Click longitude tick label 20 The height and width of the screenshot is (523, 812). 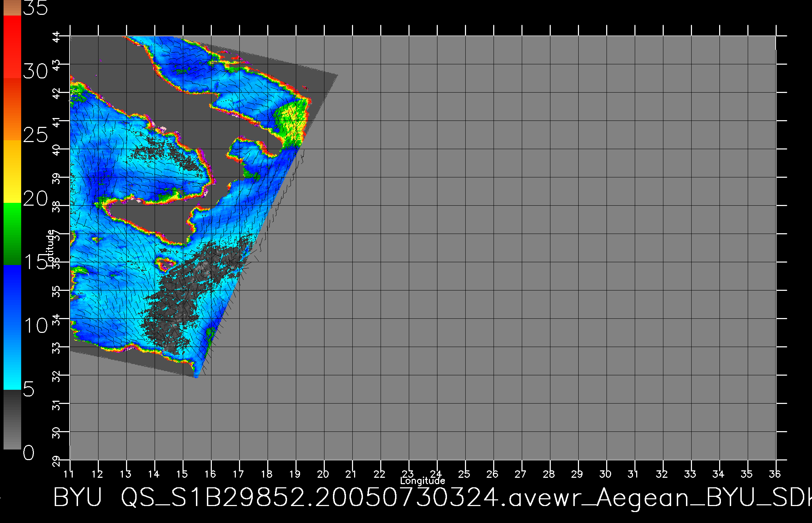[323, 474]
